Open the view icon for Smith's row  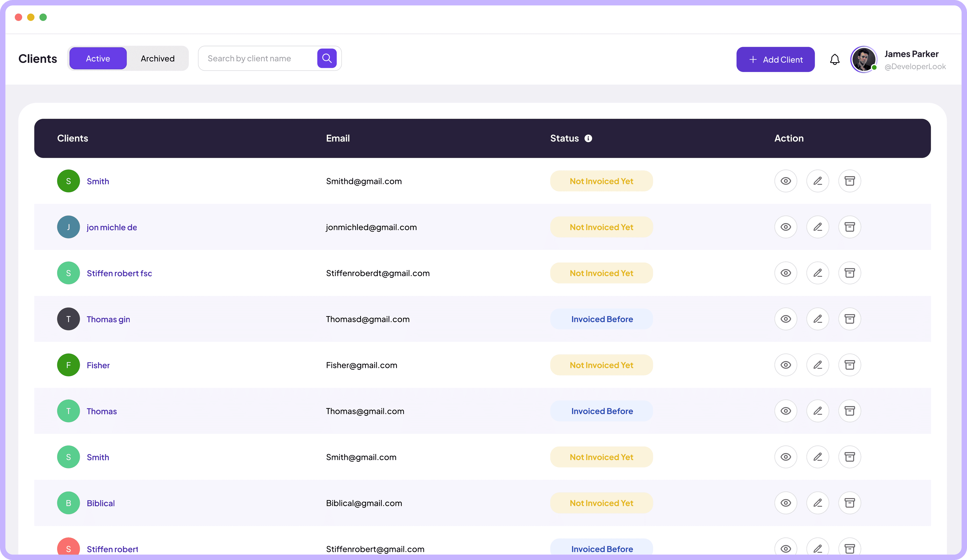tap(785, 181)
